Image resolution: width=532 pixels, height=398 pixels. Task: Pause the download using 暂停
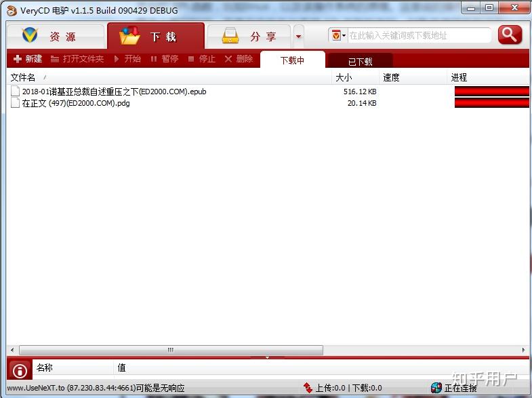[164, 59]
